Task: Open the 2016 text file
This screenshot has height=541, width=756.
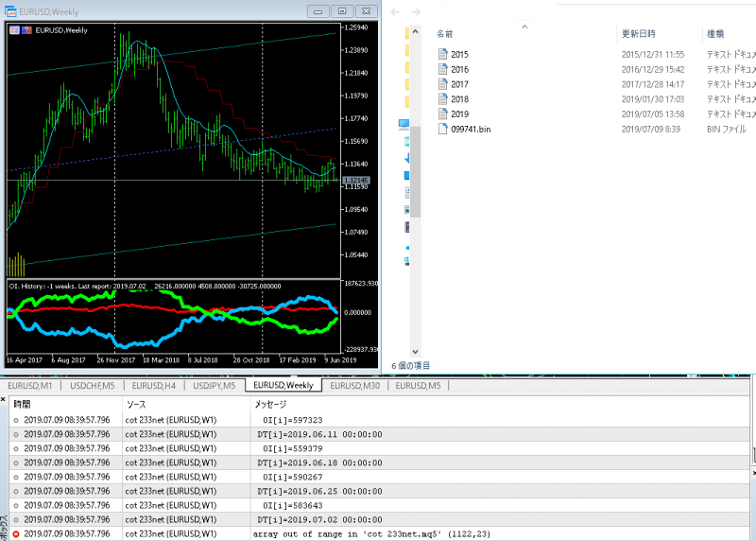Action: (459, 69)
